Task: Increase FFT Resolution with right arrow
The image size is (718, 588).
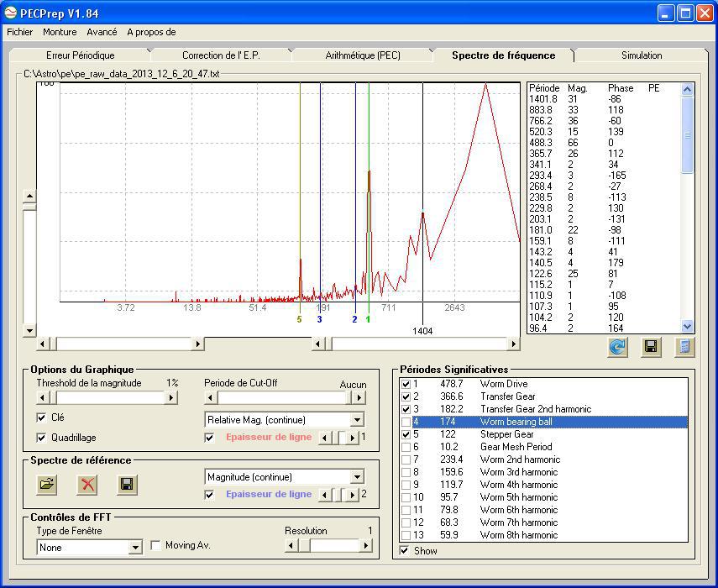Action: tap(365, 545)
